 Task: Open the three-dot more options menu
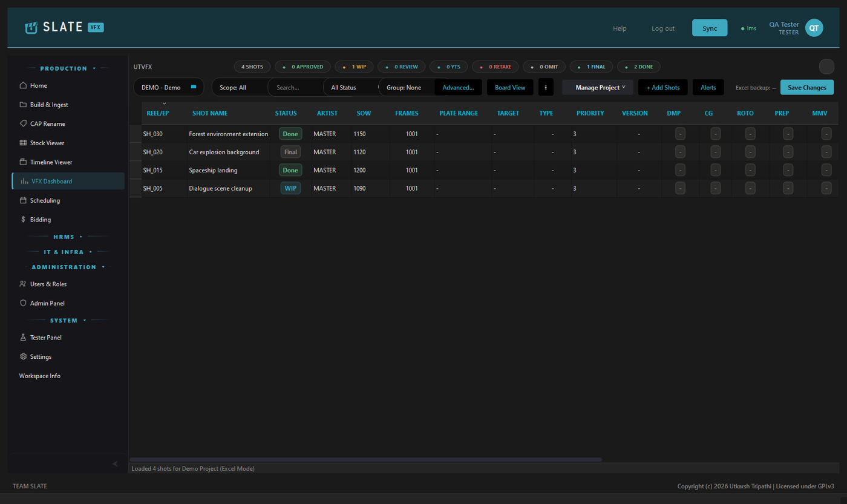[546, 87]
